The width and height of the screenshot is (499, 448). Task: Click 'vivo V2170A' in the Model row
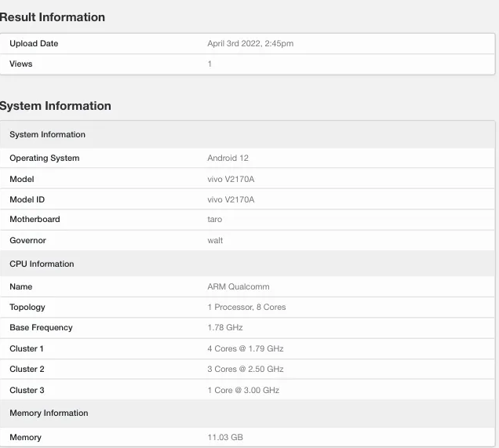pyautogui.click(x=231, y=179)
